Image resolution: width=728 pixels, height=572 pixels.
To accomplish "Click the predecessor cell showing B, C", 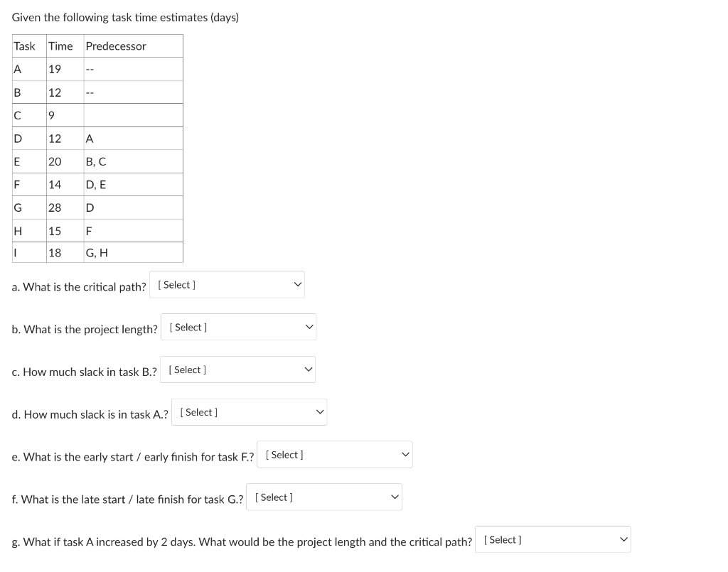I will coord(95,161).
